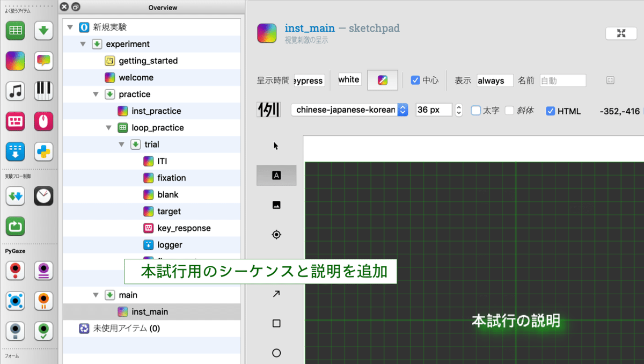Pick the feedback item with speech bubble

point(43,61)
